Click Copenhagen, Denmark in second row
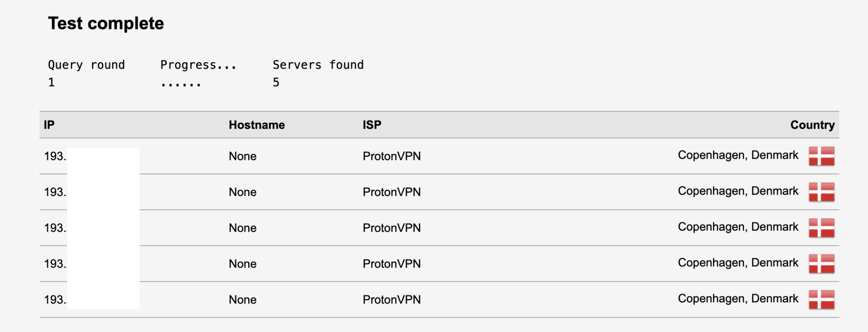 tap(738, 191)
